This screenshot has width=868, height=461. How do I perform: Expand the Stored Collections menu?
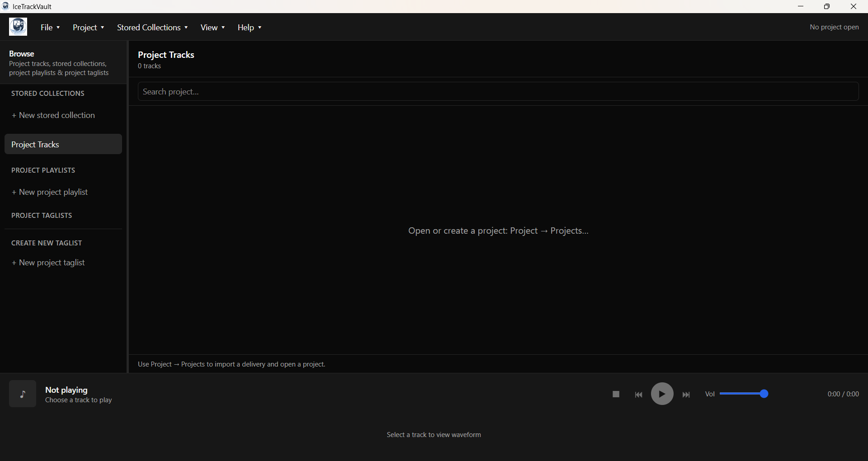[x=152, y=27]
